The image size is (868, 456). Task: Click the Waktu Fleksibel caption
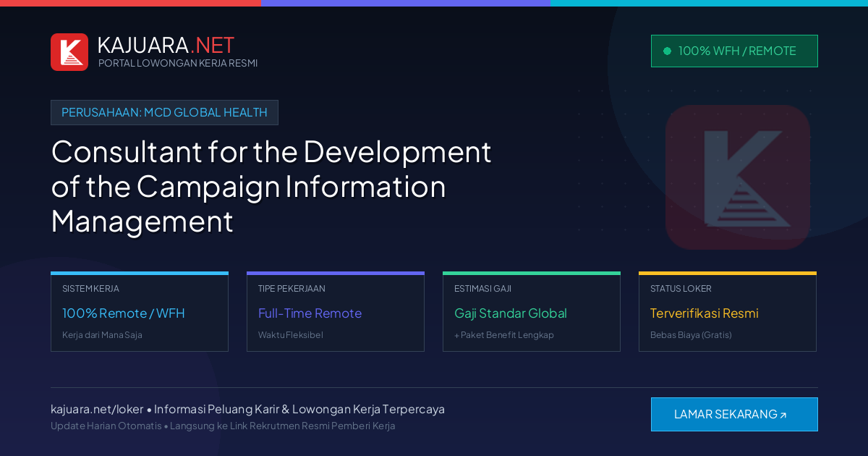point(291,335)
